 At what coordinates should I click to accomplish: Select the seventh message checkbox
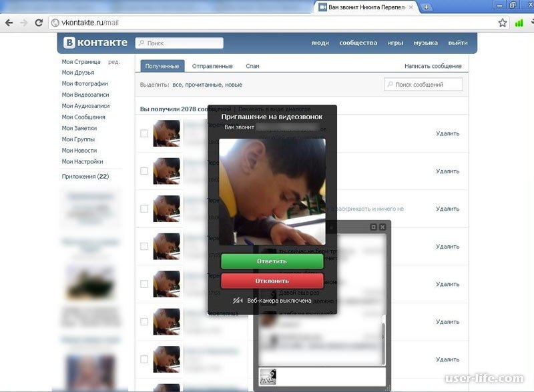(144, 359)
